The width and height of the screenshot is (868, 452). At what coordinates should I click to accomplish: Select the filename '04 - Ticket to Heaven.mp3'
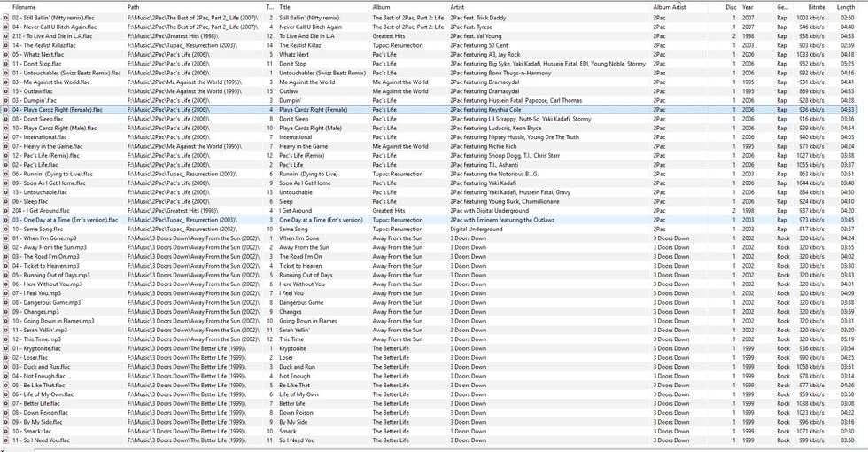click(x=45, y=266)
